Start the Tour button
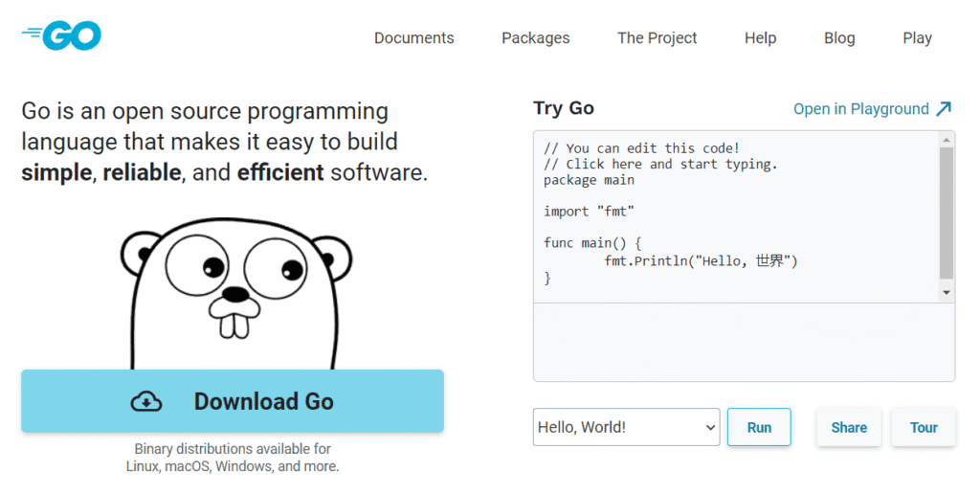Image resolution: width=980 pixels, height=494 pixels. click(x=924, y=427)
